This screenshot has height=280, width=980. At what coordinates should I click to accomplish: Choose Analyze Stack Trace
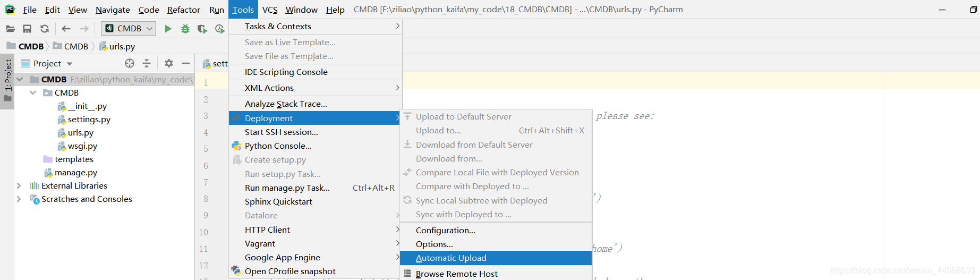click(x=316, y=104)
